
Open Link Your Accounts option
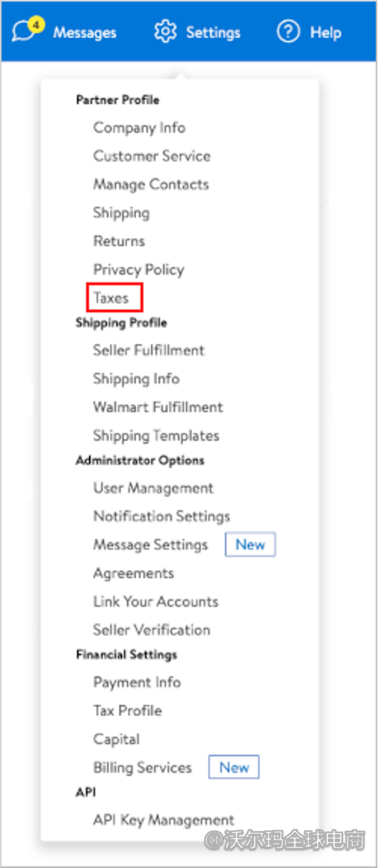click(x=155, y=601)
